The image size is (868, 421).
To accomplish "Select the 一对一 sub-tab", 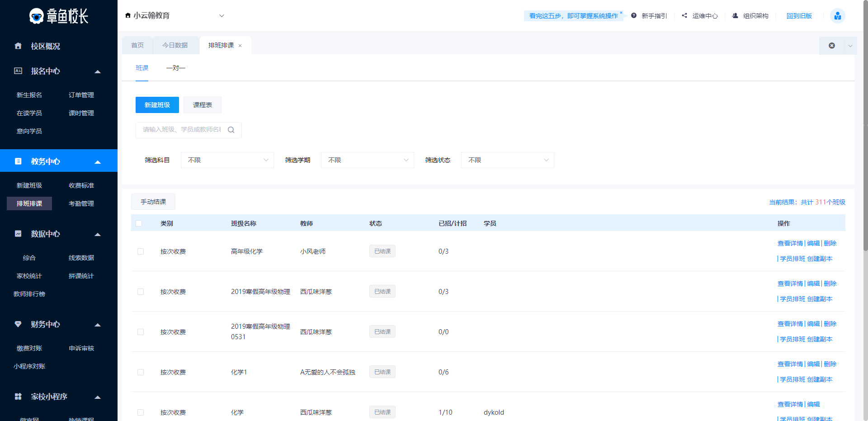I will tap(176, 68).
